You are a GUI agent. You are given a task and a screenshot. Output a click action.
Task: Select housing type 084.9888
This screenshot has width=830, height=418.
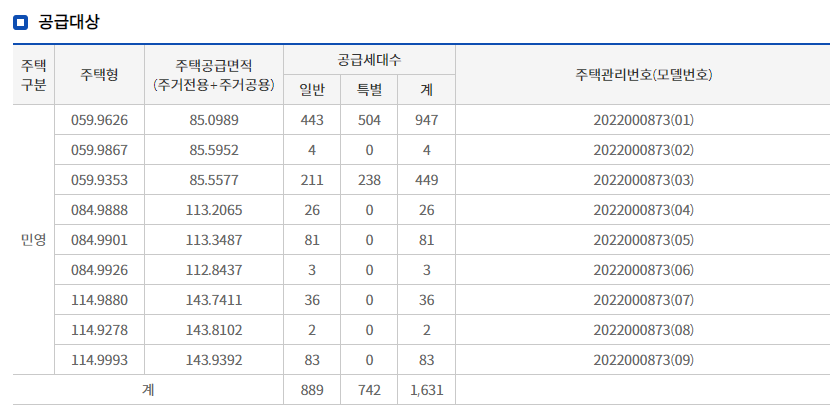coord(100,210)
